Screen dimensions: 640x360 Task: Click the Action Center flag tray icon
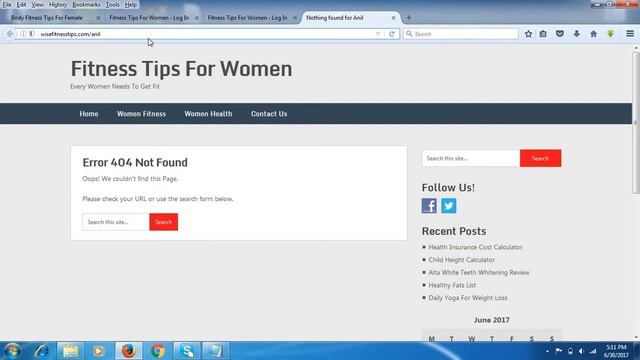click(559, 351)
